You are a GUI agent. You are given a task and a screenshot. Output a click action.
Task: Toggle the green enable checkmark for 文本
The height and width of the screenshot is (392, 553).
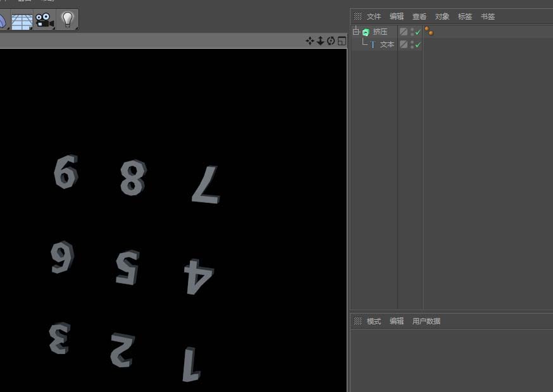coord(418,45)
